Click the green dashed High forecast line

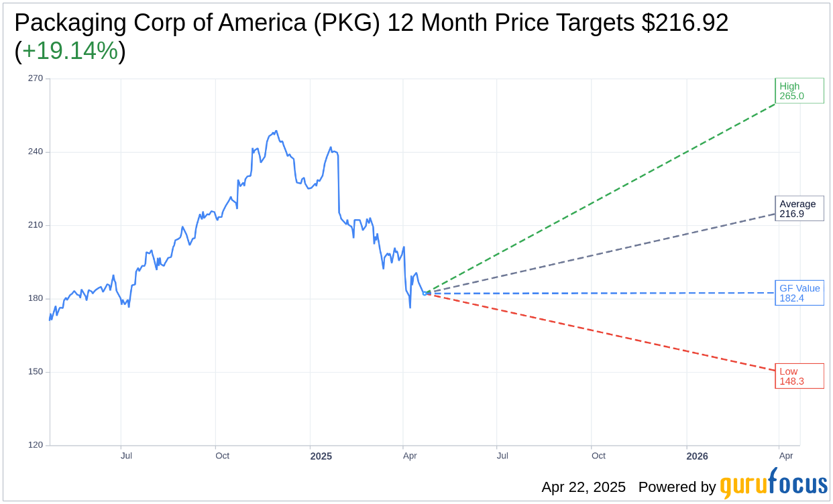pyautogui.click(x=604, y=197)
